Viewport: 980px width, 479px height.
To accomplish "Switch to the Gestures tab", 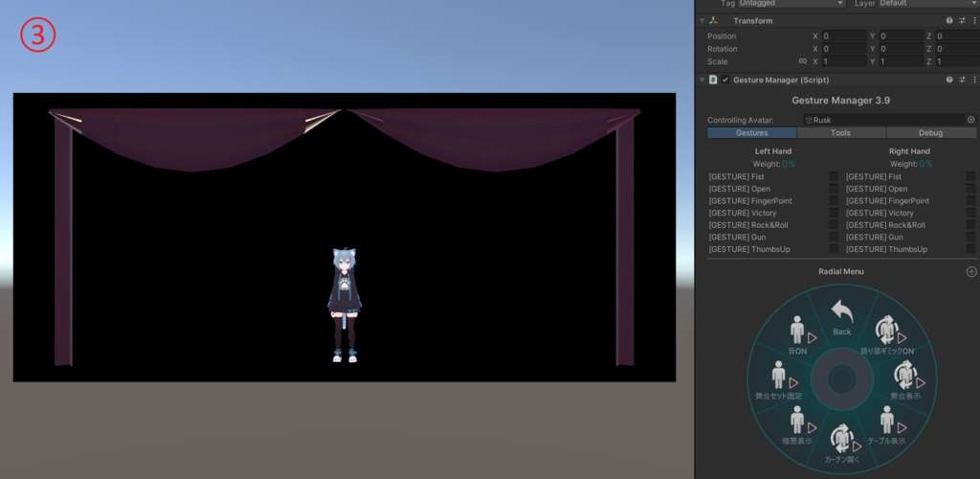I will [x=752, y=132].
